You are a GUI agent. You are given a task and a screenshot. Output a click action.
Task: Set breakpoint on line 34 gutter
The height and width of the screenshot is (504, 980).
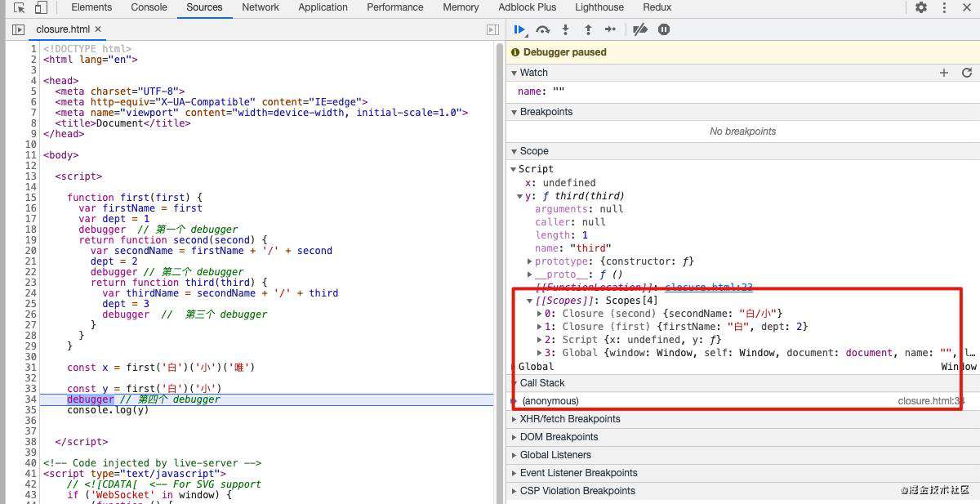(x=30, y=399)
